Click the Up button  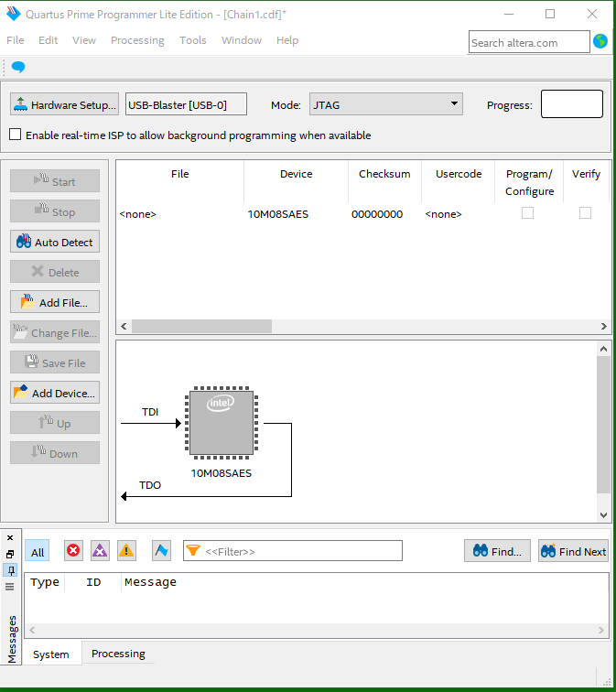coord(55,423)
